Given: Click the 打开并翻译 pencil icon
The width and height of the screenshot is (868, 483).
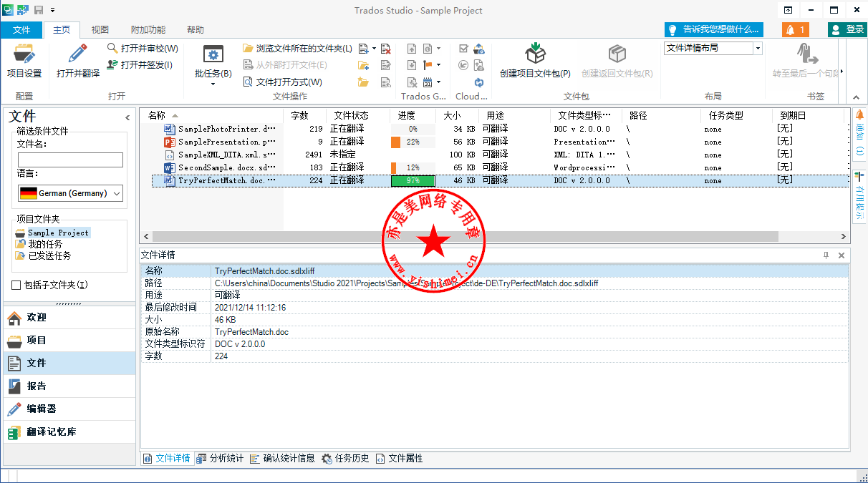Looking at the screenshot, I should (78, 54).
